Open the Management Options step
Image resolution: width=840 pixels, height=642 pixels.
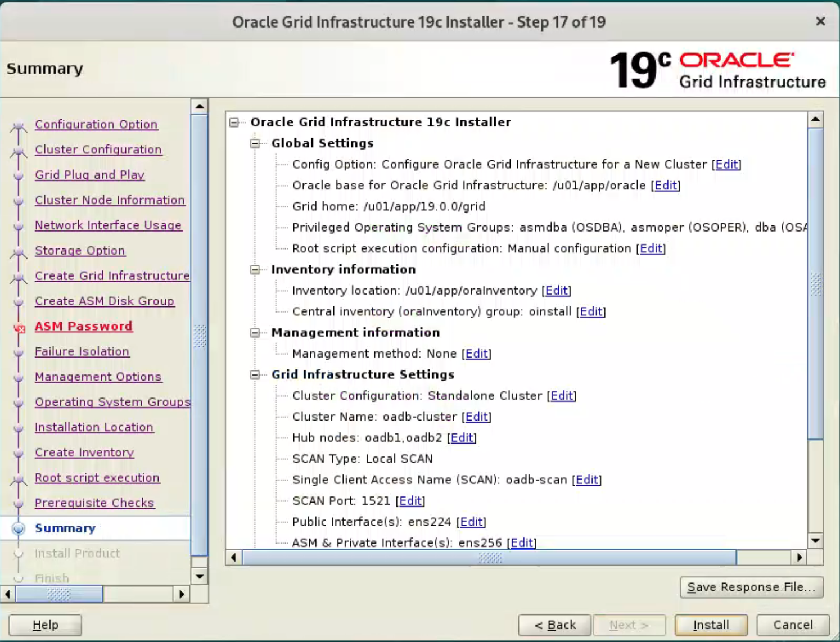tap(98, 377)
